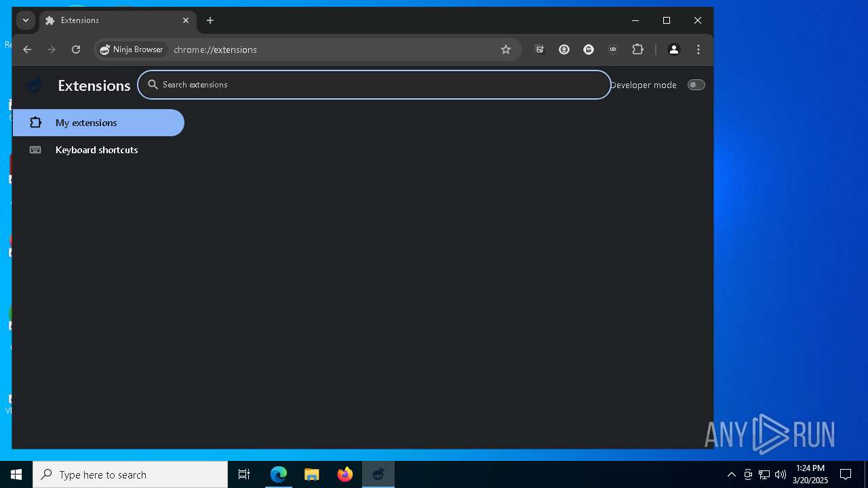Open the ghost-face extension icon

pos(589,49)
